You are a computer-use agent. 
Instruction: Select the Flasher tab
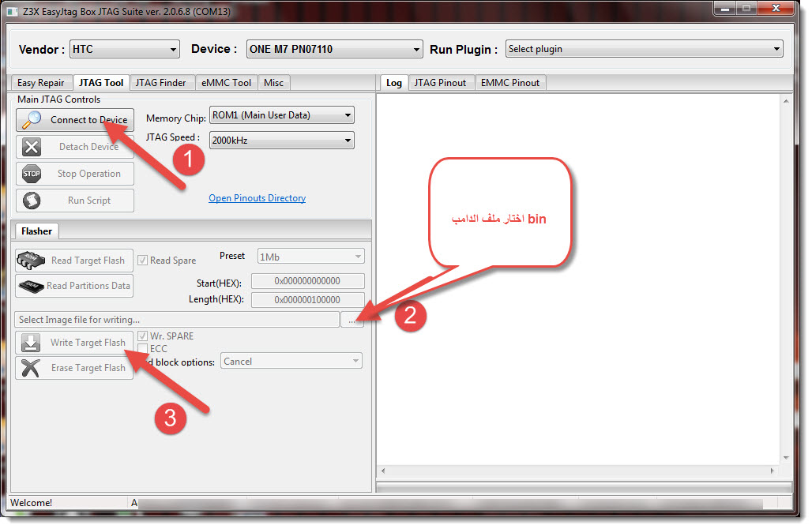click(x=37, y=231)
